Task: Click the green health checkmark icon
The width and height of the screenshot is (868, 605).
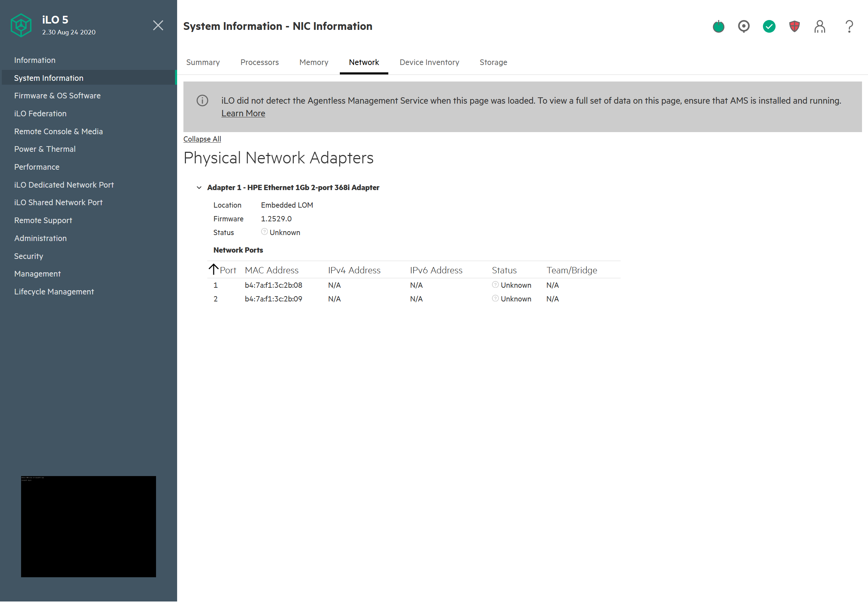Action: pos(769,26)
